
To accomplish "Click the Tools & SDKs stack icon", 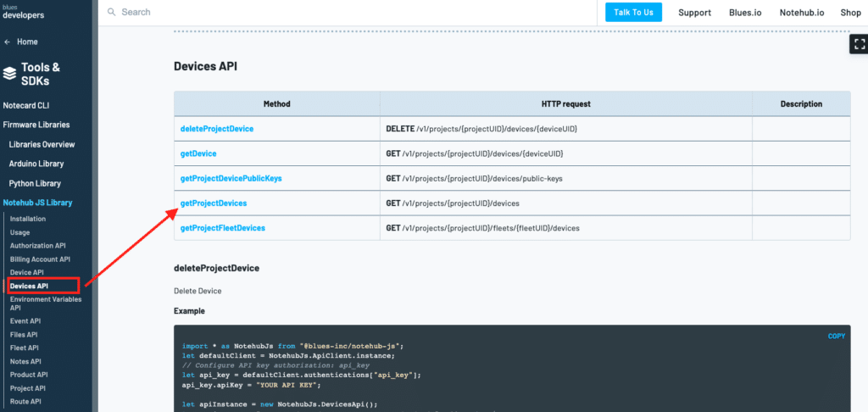I will (x=9, y=74).
